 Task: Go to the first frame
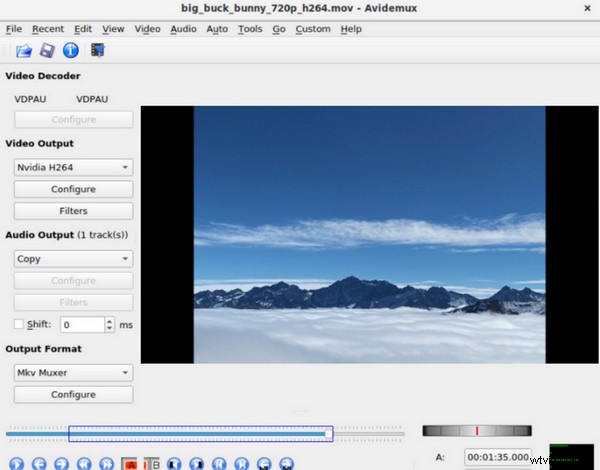click(219, 464)
